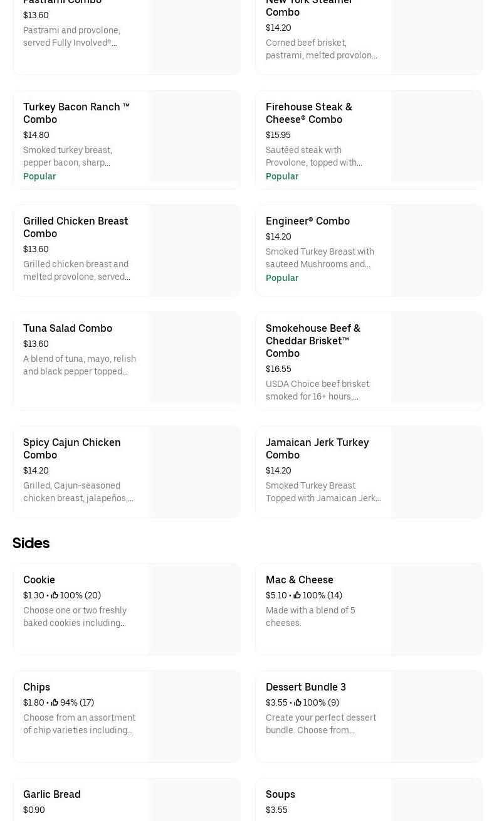This screenshot has width=504, height=821.
Task: Open the Grilled Chicken Breast Combo
Action: [x=75, y=227]
